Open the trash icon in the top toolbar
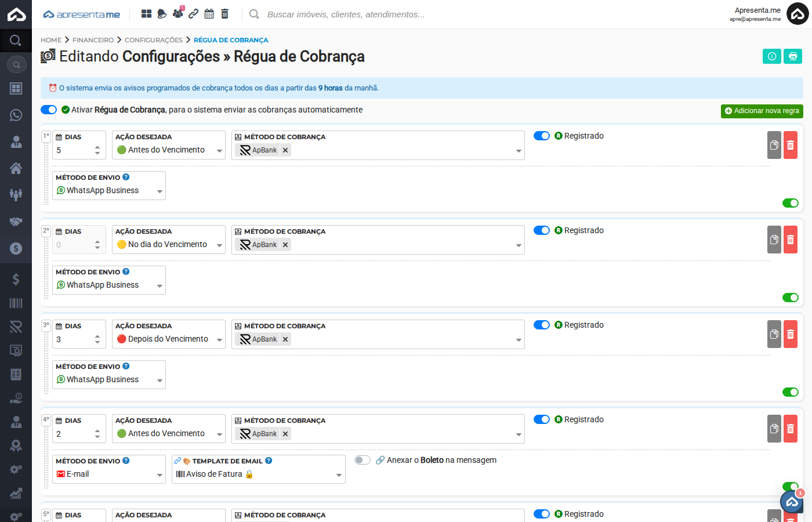 point(224,13)
